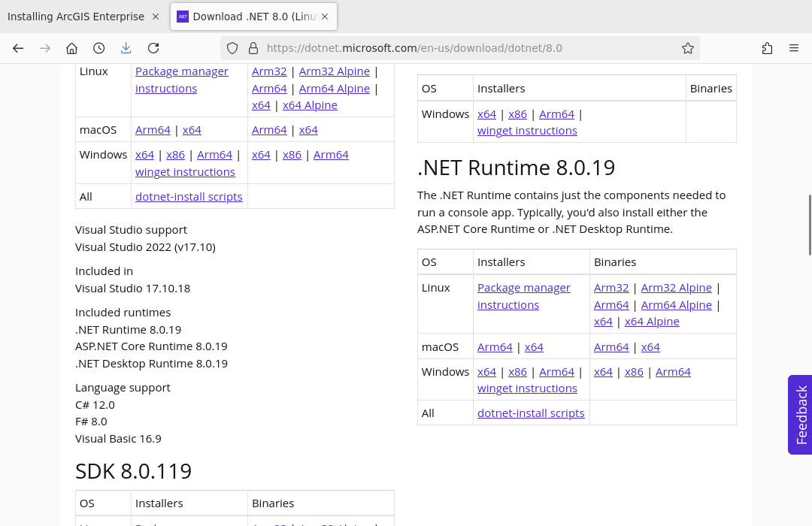Switch to Installing ArcGIS Enterprise tab
This screenshot has height=526, width=812.
point(75,17)
